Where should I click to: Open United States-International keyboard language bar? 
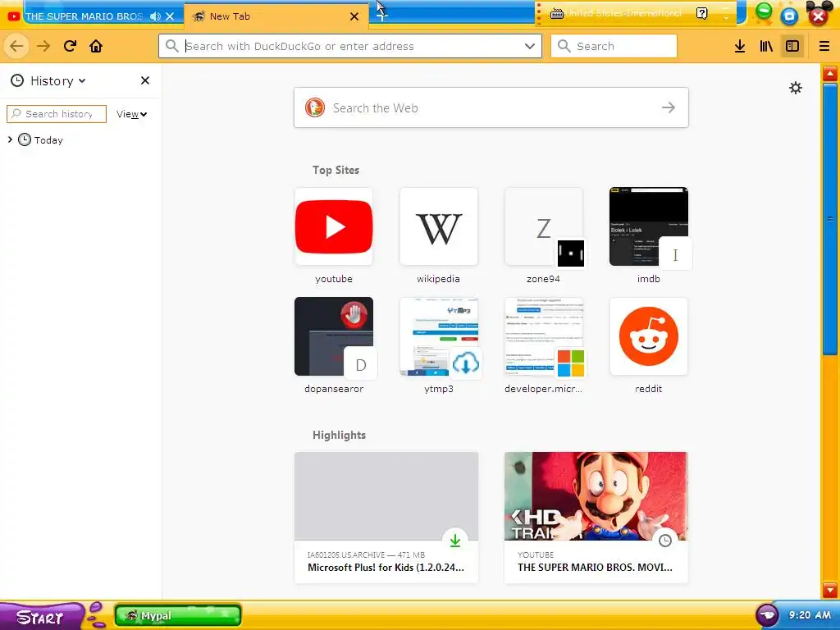click(x=616, y=13)
